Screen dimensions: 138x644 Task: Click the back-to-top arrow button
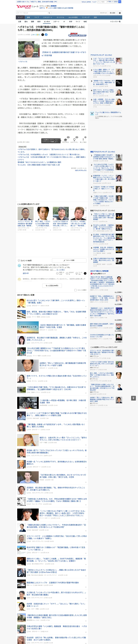[x=133, y=398]
